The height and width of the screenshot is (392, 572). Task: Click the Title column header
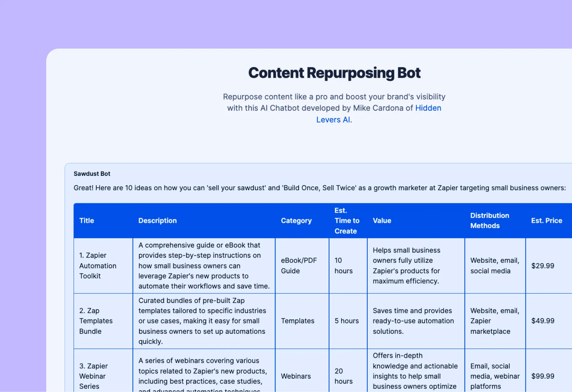(x=87, y=221)
